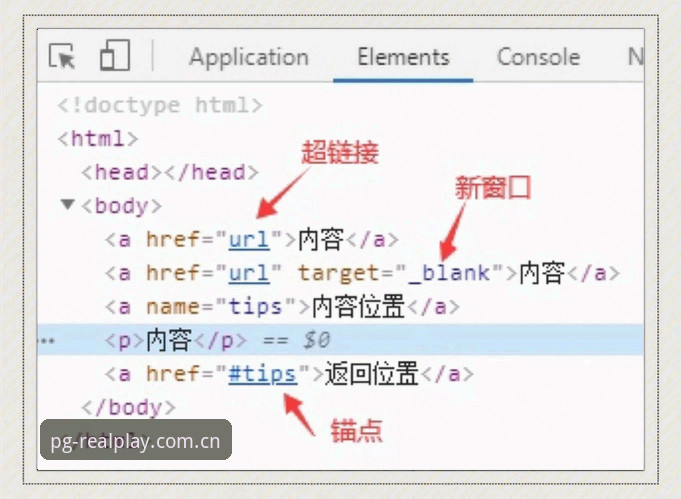Switch to the Elements tab

click(x=403, y=57)
